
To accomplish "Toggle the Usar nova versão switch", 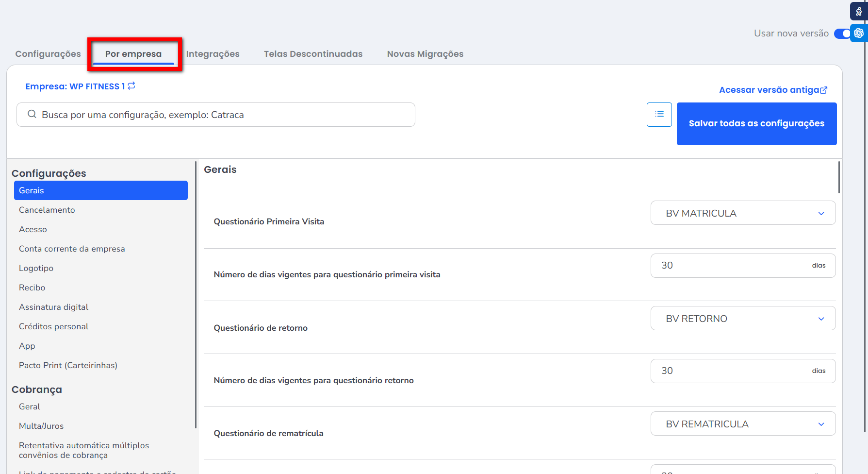I will tap(842, 34).
